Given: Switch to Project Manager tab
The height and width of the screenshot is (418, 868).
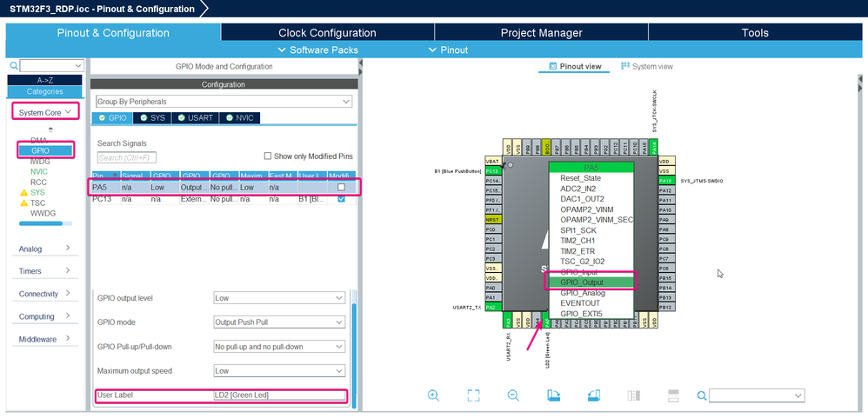Looking at the screenshot, I should point(541,33).
